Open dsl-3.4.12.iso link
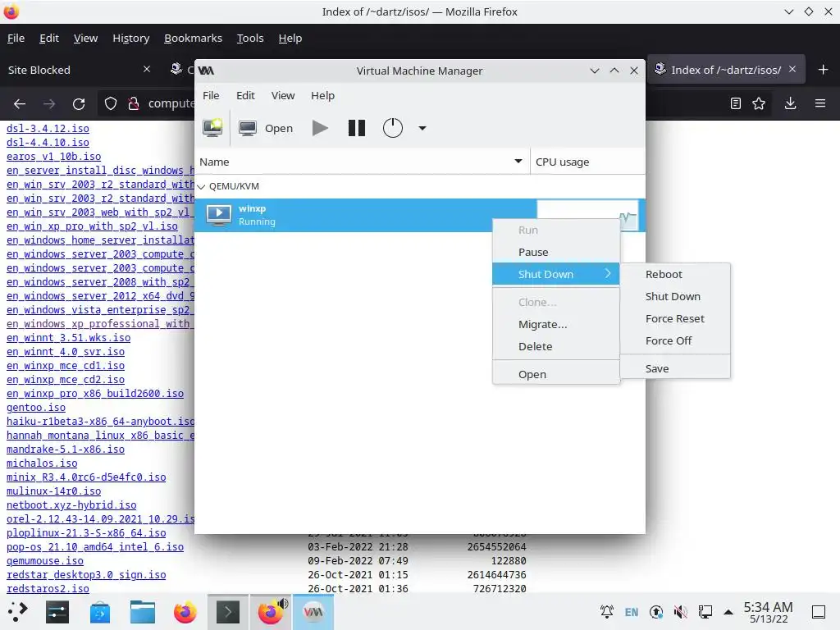This screenshot has width=840, height=630. (x=48, y=129)
